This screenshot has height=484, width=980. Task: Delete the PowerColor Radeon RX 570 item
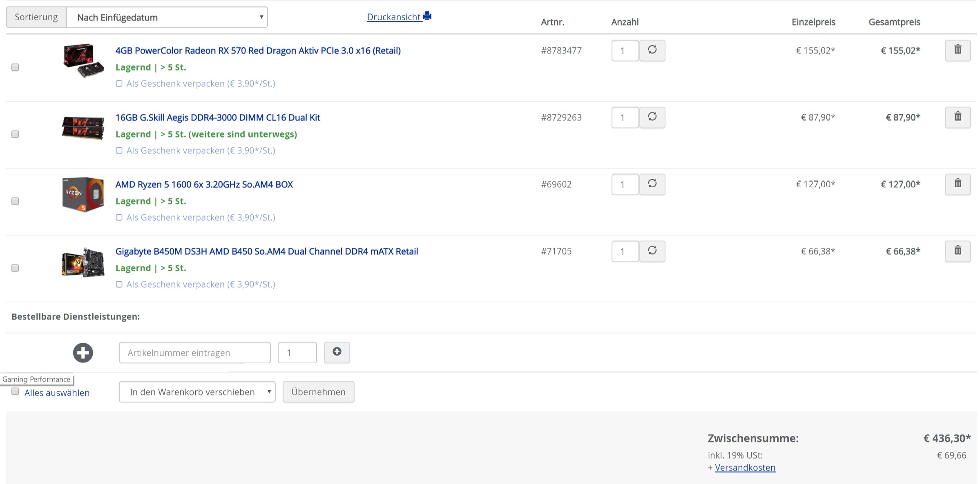click(x=957, y=50)
